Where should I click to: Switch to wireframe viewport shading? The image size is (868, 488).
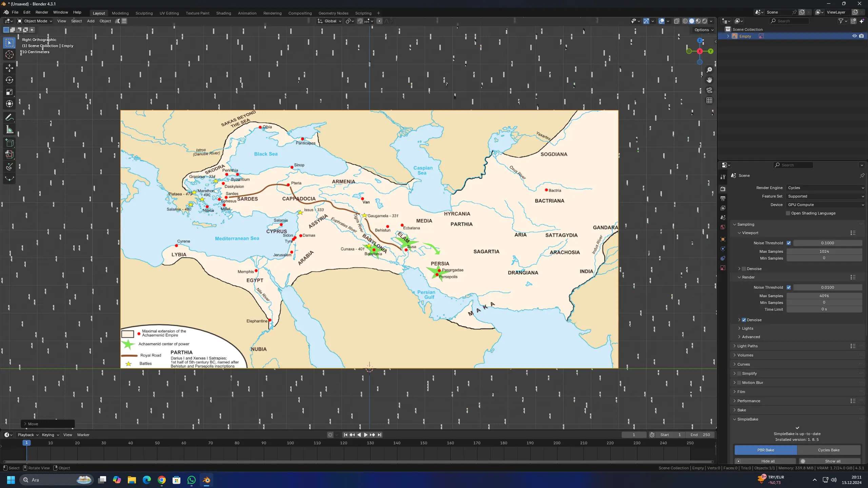coord(685,21)
